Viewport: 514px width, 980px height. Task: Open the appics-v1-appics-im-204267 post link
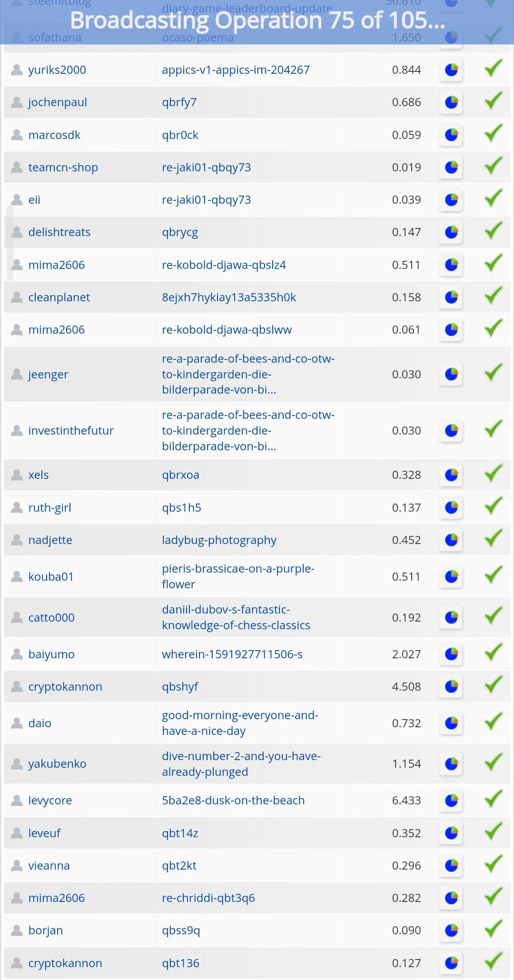[x=236, y=70]
